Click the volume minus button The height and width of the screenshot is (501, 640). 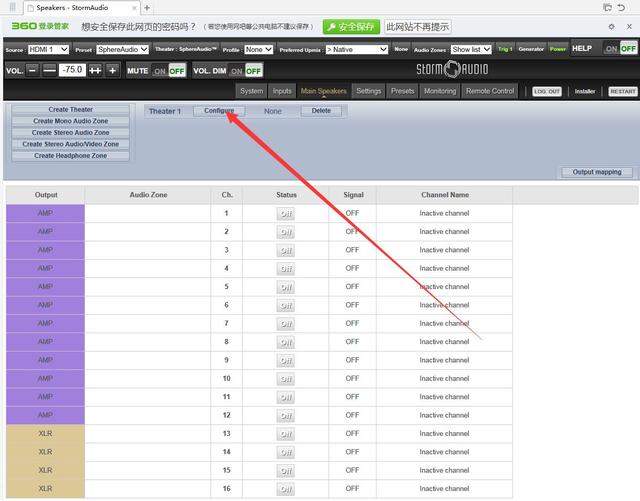[x=33, y=70]
